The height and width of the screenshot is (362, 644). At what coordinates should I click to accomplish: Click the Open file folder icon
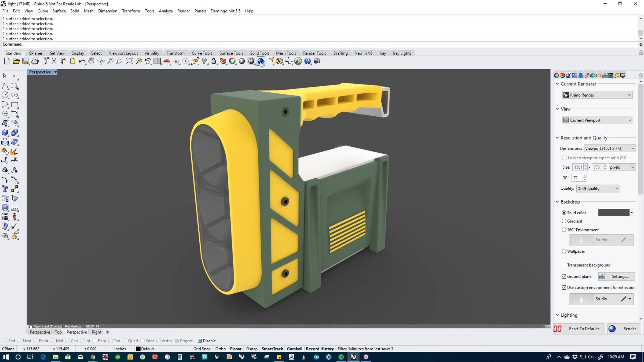[x=16, y=61]
